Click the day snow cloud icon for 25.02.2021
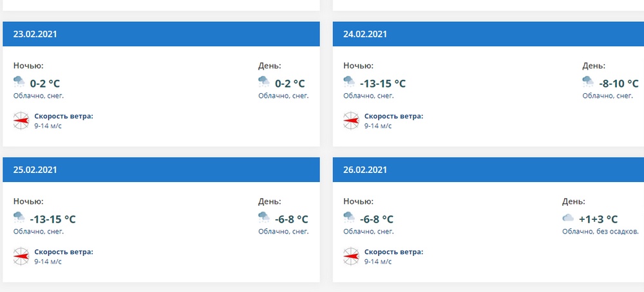The height and width of the screenshot is (292, 644). point(264,218)
